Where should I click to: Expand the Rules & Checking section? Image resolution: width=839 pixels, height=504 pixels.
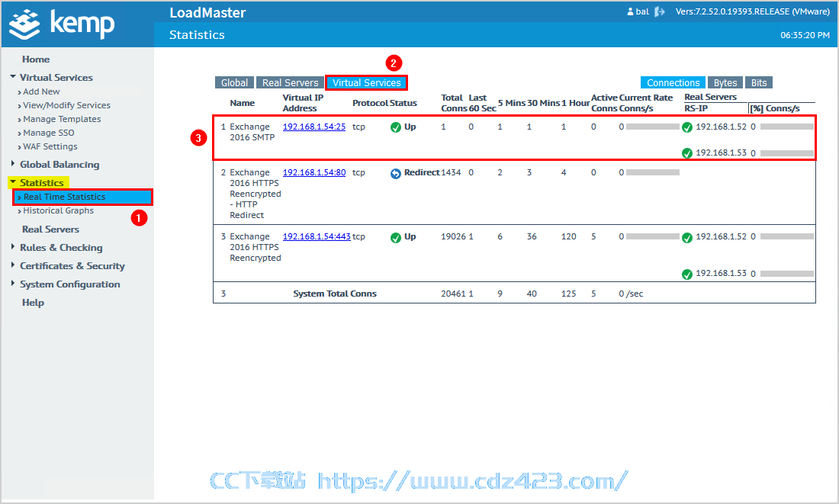[13, 246]
